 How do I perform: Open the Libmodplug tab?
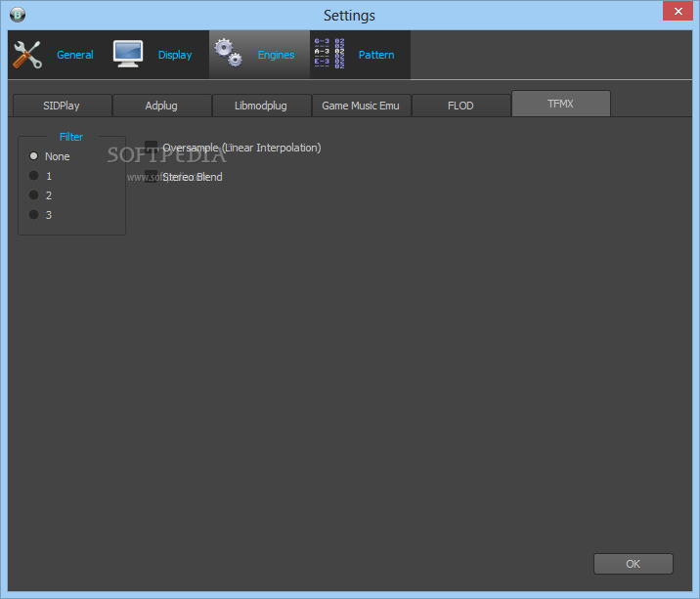coord(261,106)
